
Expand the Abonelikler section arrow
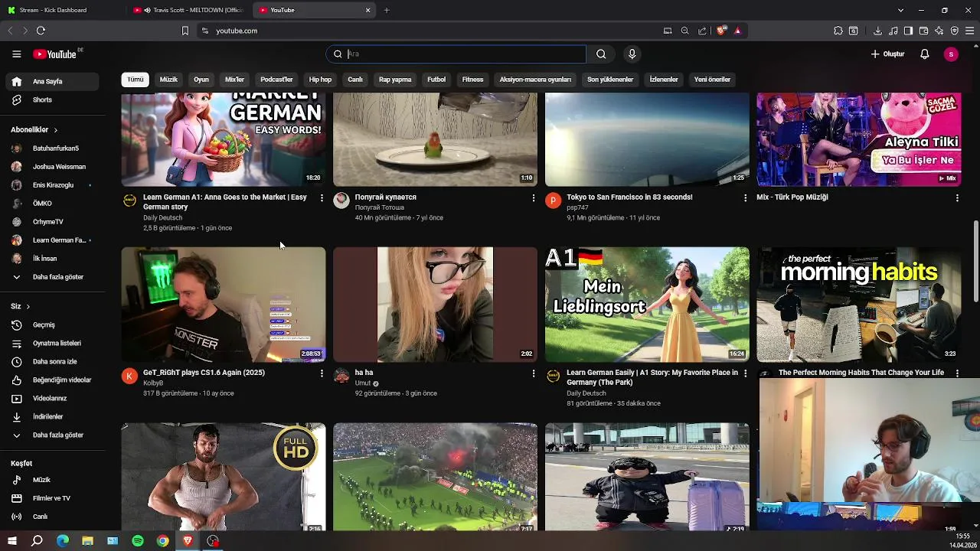click(55, 130)
